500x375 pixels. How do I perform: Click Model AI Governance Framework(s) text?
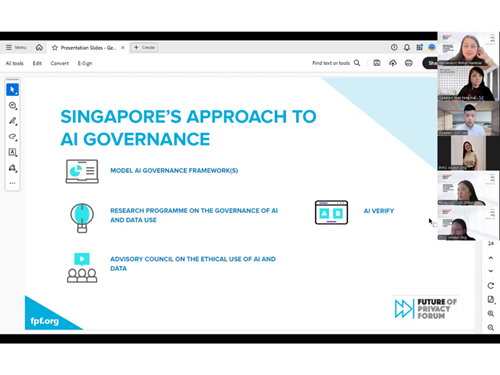tap(174, 171)
